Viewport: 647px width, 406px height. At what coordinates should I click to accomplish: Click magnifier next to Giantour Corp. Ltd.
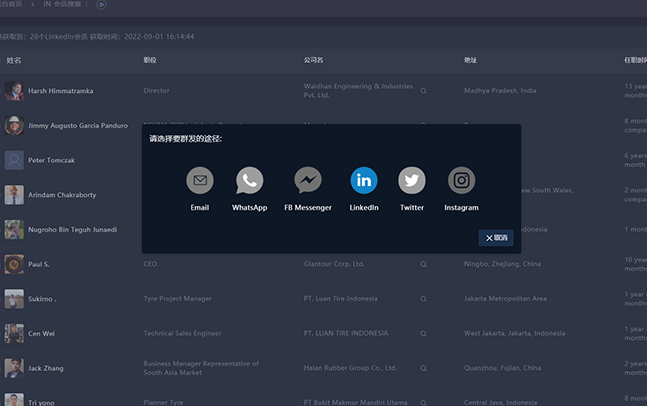point(423,264)
